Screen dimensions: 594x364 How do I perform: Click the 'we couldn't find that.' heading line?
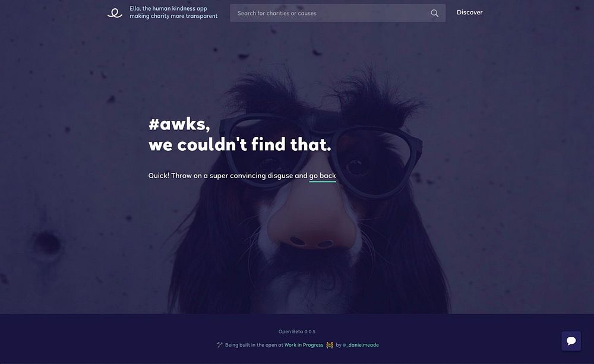(240, 144)
